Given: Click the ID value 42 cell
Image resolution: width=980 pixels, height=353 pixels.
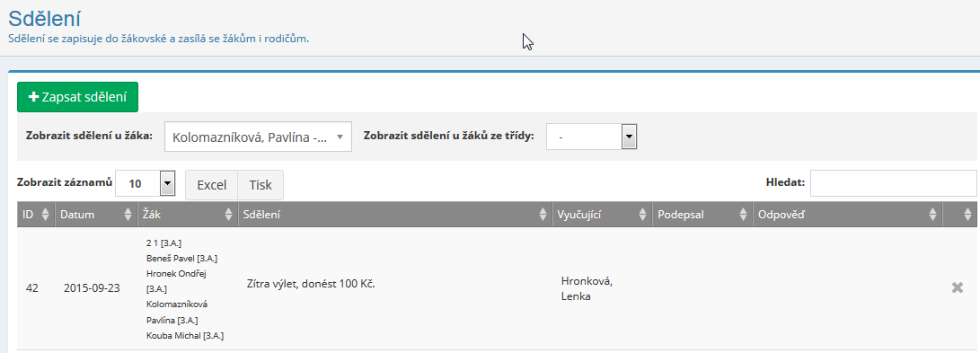Looking at the screenshot, I should (x=32, y=288).
